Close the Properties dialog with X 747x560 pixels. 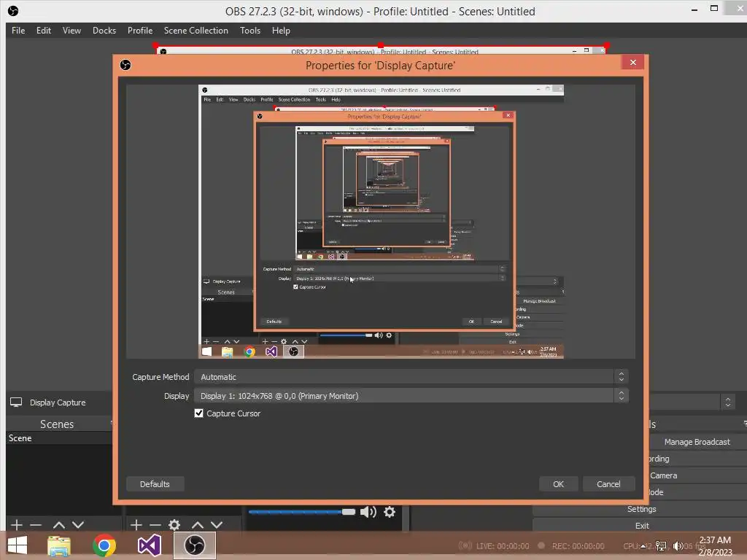632,63
